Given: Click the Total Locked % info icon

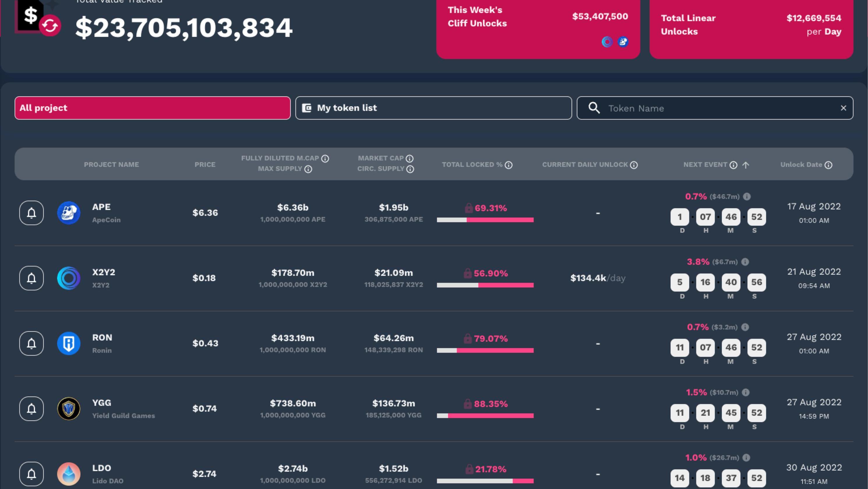Looking at the screenshot, I should tap(509, 165).
